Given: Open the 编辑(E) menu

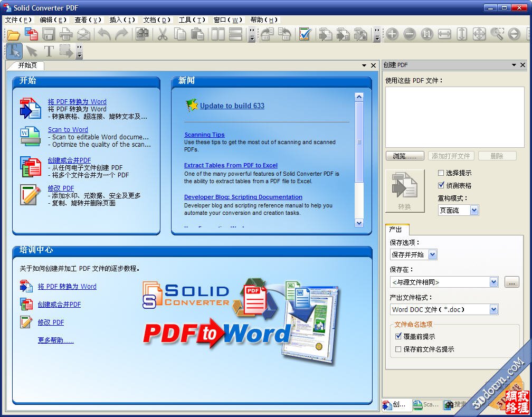Looking at the screenshot, I should tap(53, 20).
